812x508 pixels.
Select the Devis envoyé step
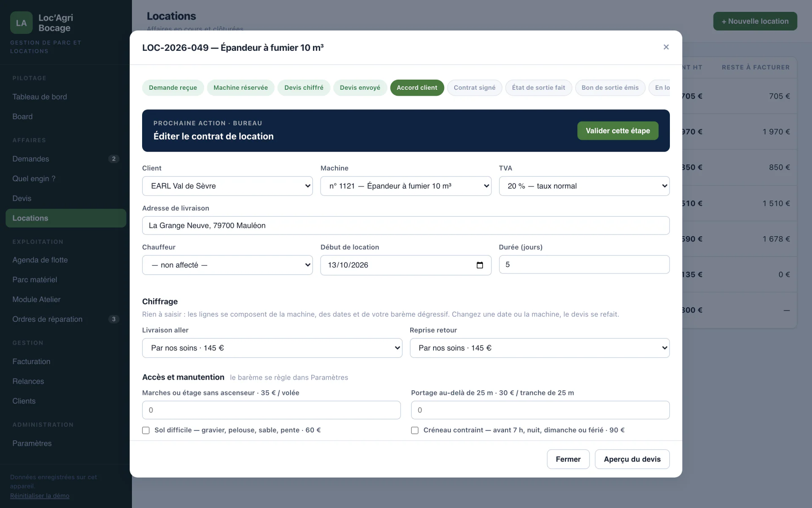coord(360,88)
